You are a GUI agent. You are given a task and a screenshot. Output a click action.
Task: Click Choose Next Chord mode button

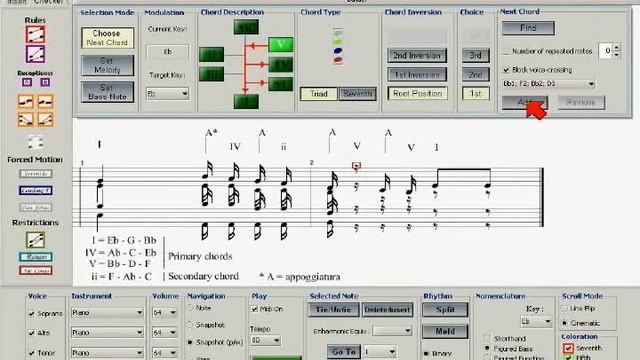pos(107,38)
